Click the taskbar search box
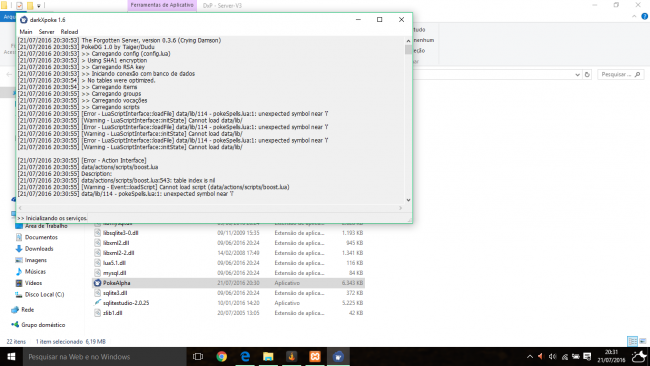650x366 pixels. pos(104,357)
